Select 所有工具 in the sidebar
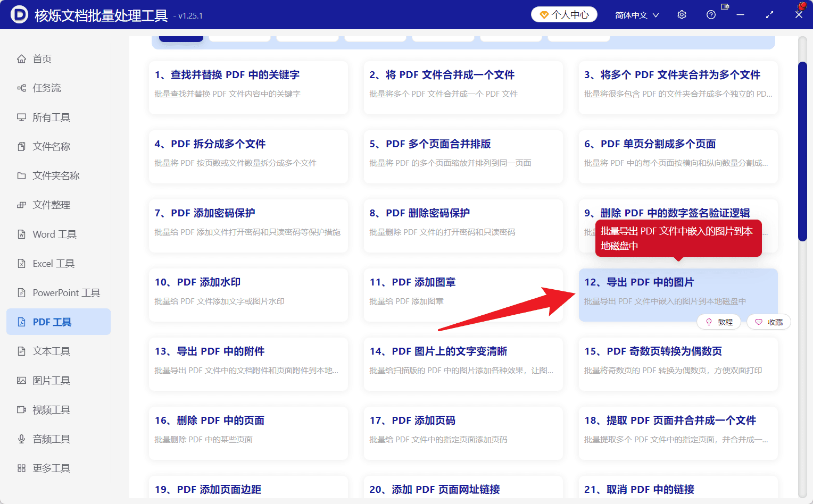 tap(59, 117)
